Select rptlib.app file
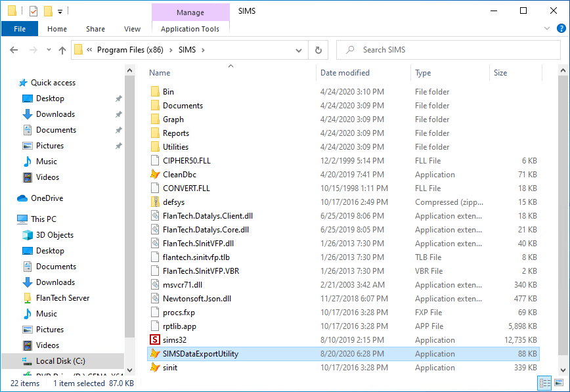Screen dimensions: 570x392 (179, 326)
